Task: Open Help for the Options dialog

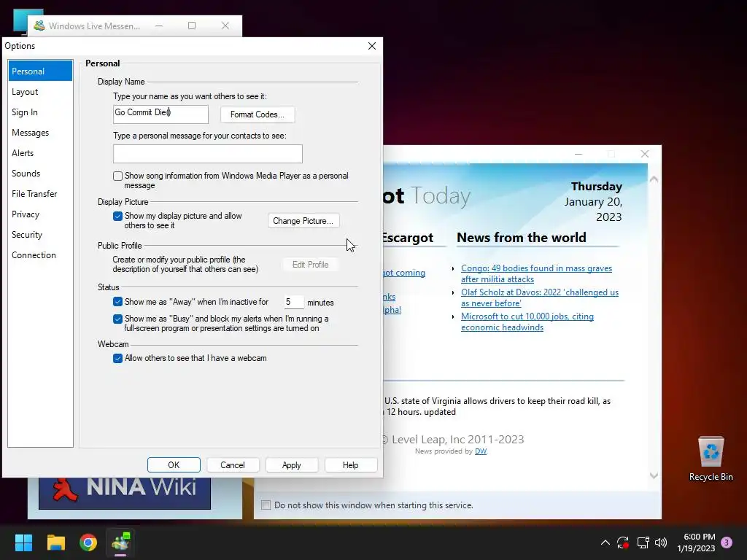Action: 351,464
